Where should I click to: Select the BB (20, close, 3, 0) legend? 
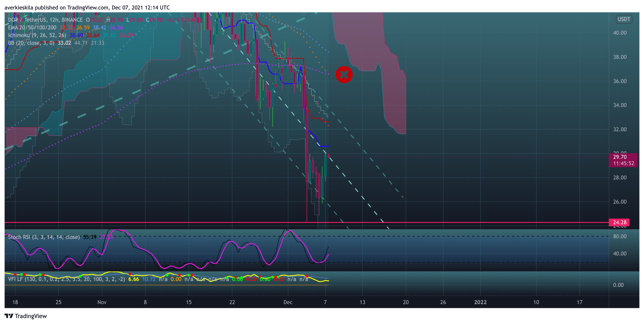pyautogui.click(x=31, y=43)
